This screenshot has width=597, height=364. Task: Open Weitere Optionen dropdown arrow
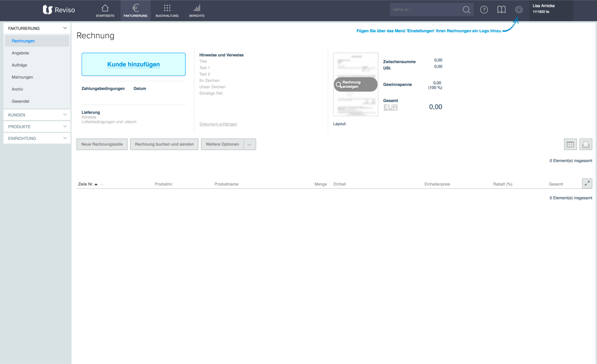[x=249, y=144]
